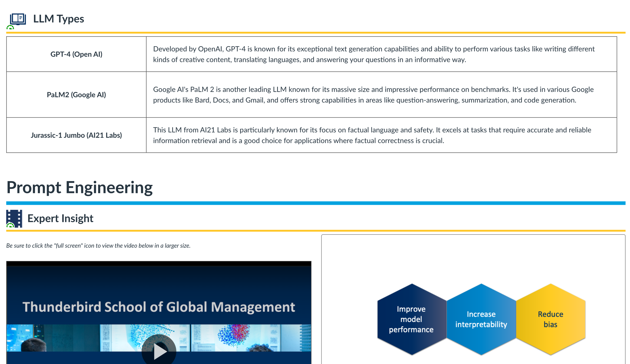Click the PaLM 2 description paragraph
This screenshot has height=364, width=630.
373,95
